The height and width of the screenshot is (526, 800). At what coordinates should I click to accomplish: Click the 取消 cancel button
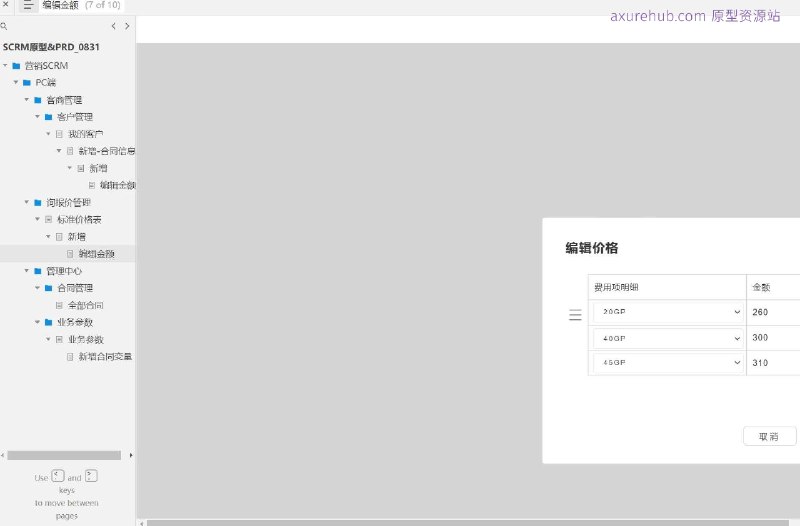tap(769, 436)
